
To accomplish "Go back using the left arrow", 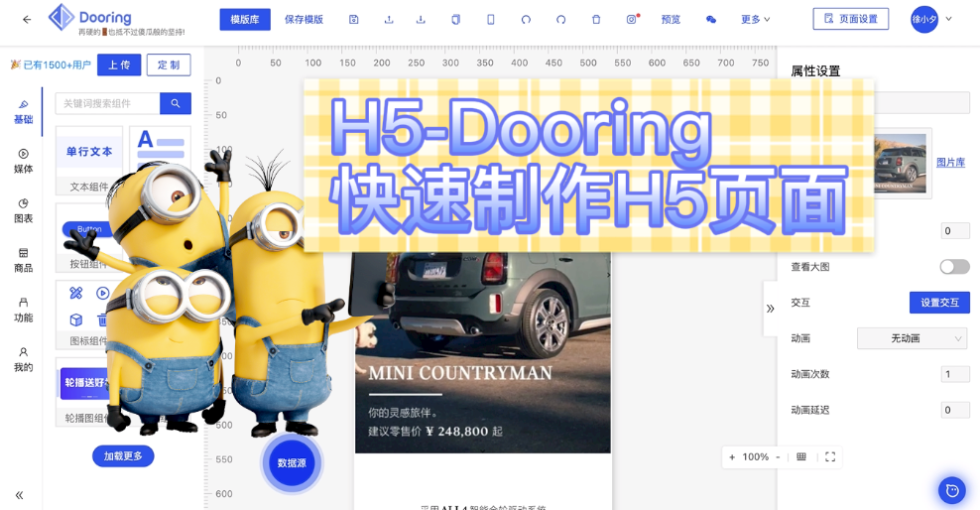I will point(27,20).
